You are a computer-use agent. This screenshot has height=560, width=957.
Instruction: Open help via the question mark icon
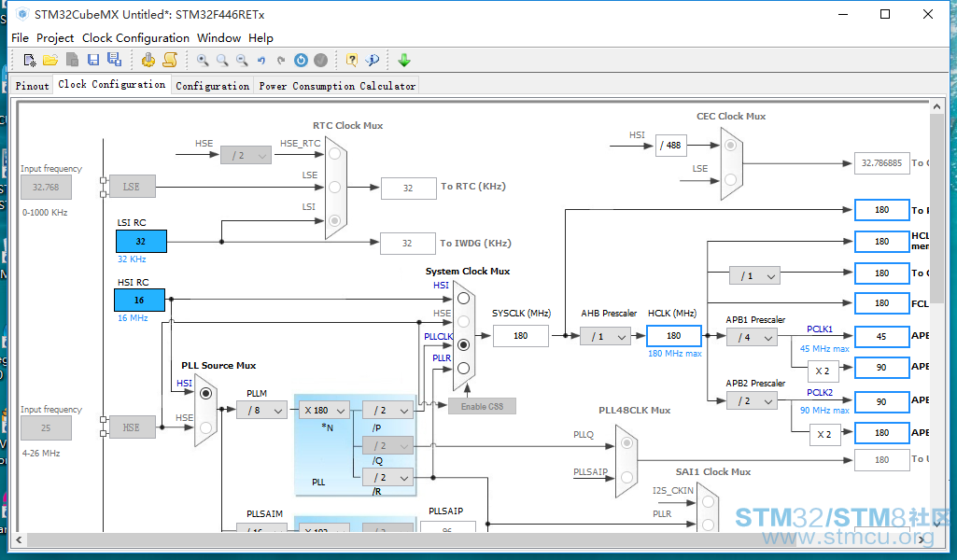click(352, 60)
